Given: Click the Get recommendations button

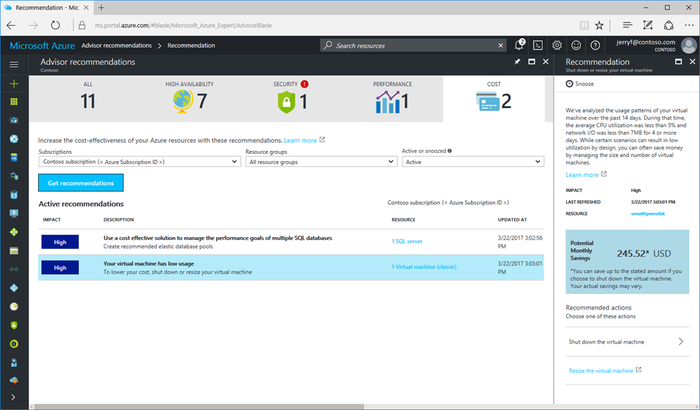Looking at the screenshot, I should [80, 183].
